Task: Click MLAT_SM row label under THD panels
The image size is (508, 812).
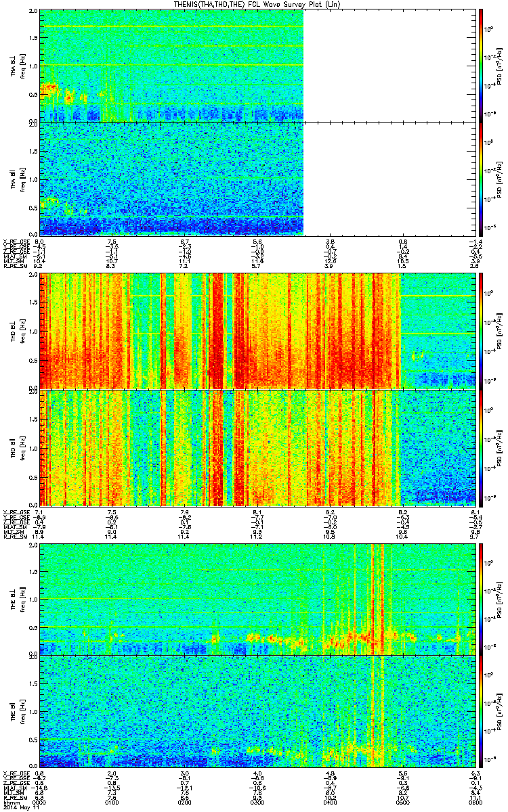Action: click(16, 528)
